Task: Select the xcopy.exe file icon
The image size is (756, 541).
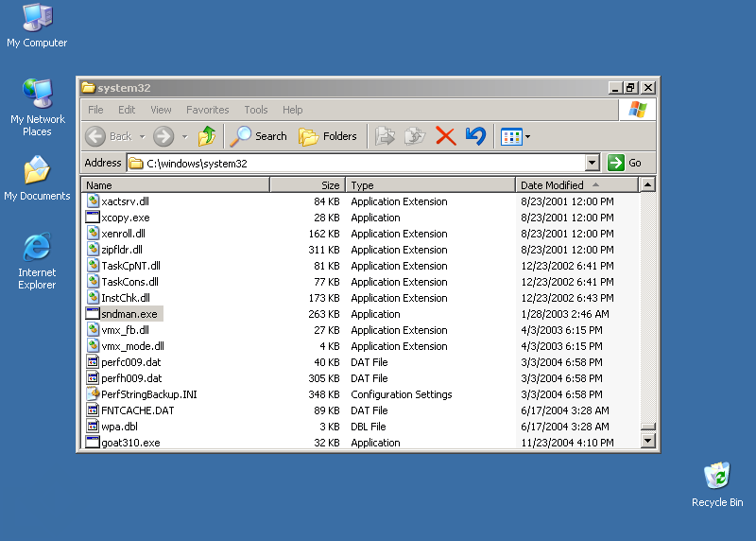Action: [93, 218]
